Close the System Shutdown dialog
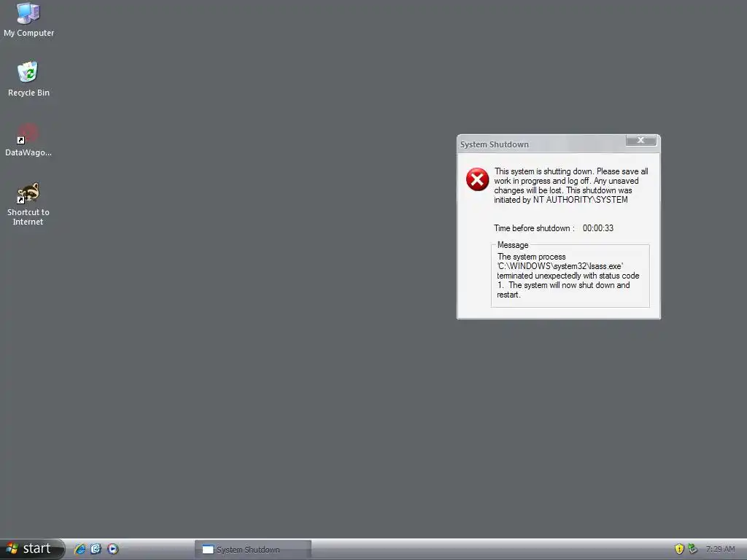 pos(640,140)
